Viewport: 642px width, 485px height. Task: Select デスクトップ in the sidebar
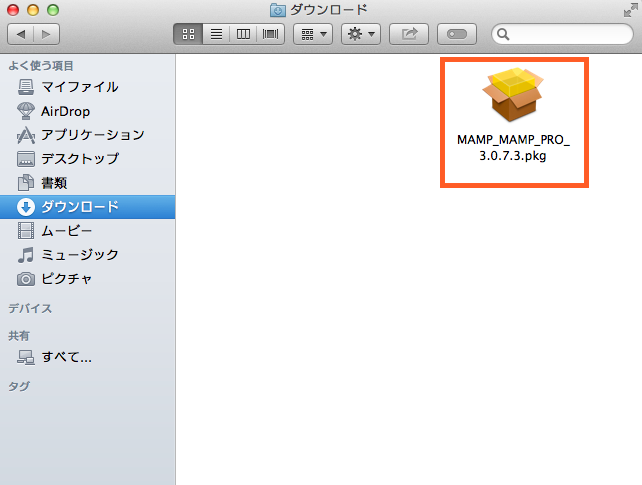(x=79, y=159)
